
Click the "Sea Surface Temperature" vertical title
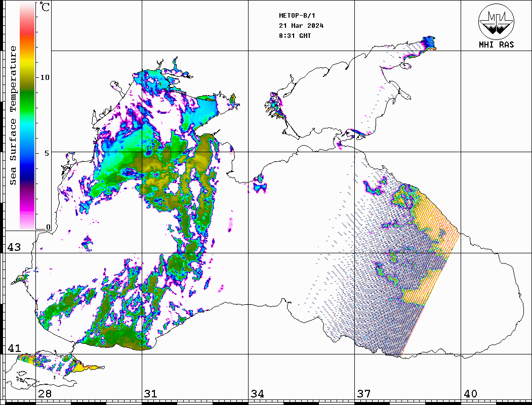[x=13, y=116]
